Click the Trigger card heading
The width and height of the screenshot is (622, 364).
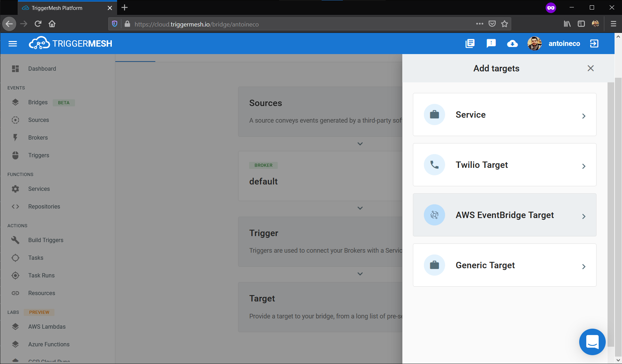pyautogui.click(x=264, y=233)
